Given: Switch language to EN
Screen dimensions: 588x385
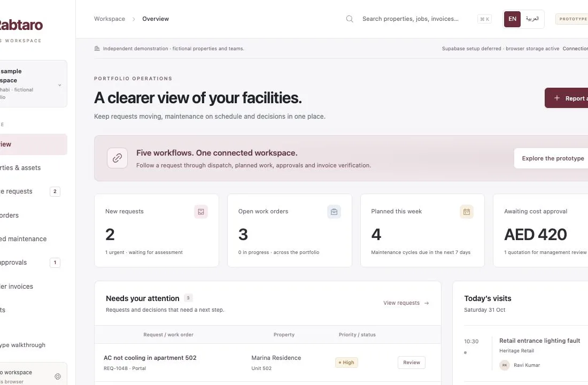Looking at the screenshot, I should coord(512,19).
